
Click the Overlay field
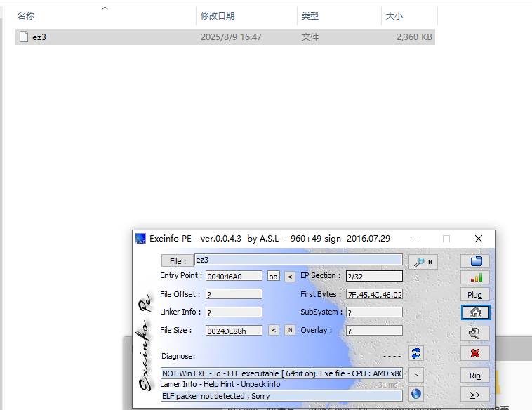374,330
